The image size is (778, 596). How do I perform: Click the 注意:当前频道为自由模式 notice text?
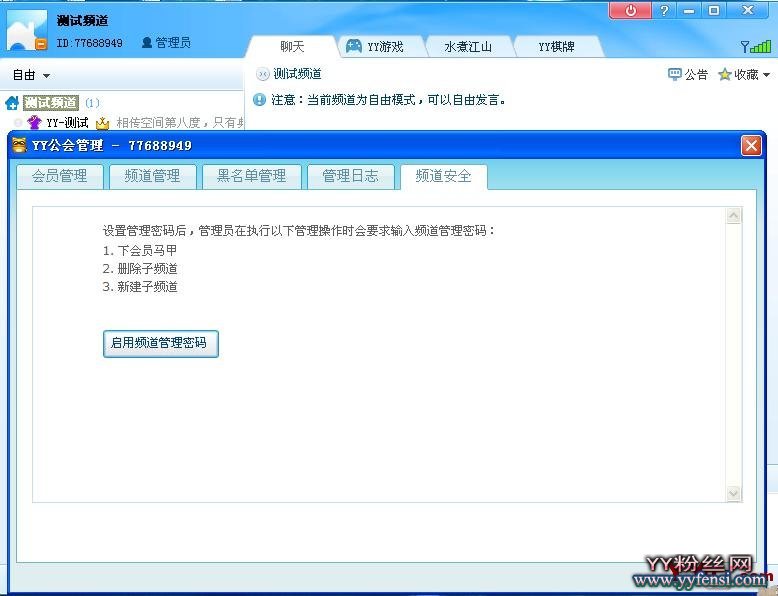tap(388, 100)
